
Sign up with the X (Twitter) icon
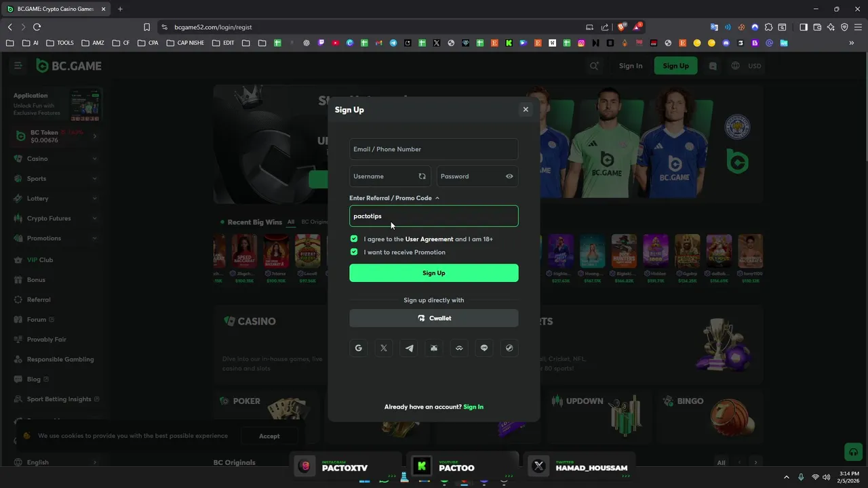(x=384, y=348)
